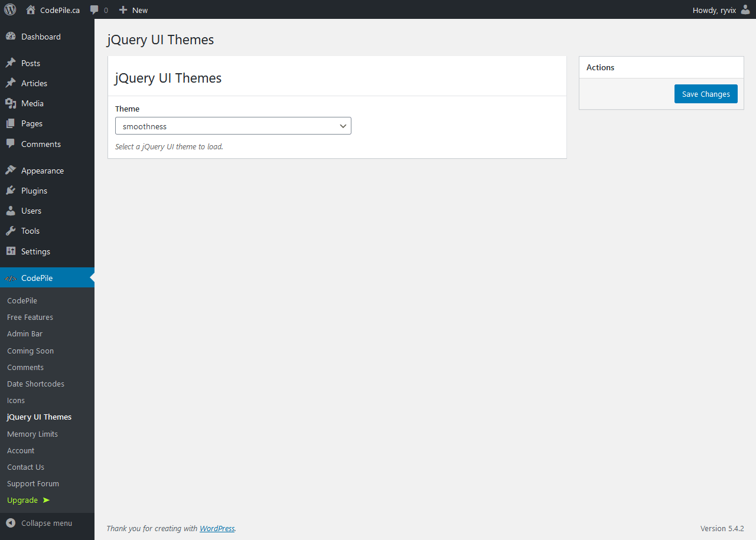Open the comments bubble icon in admin bar
The width and height of the screenshot is (756, 540).
[94, 10]
